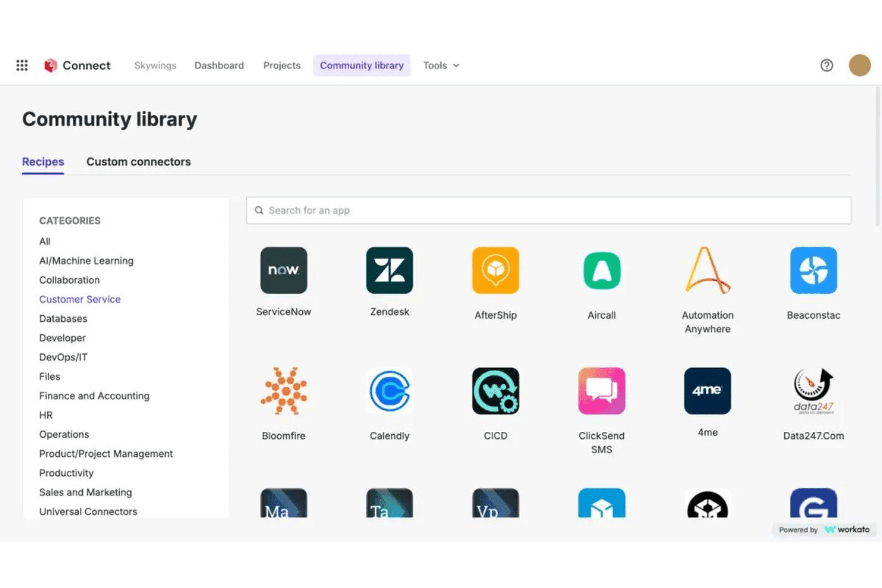Viewport: 882px width, 588px height.
Task: Filter by Operations category
Action: (64, 434)
